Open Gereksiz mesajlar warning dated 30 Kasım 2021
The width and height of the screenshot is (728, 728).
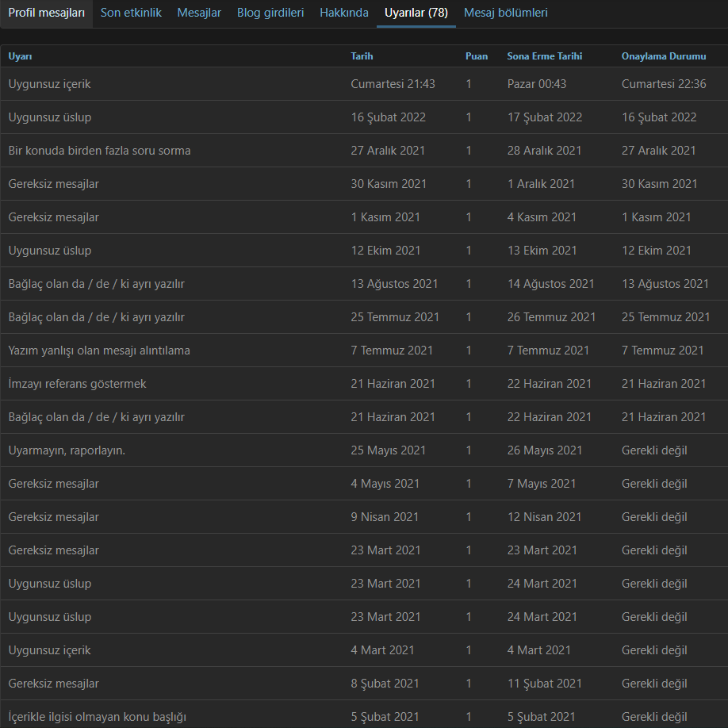[54, 184]
